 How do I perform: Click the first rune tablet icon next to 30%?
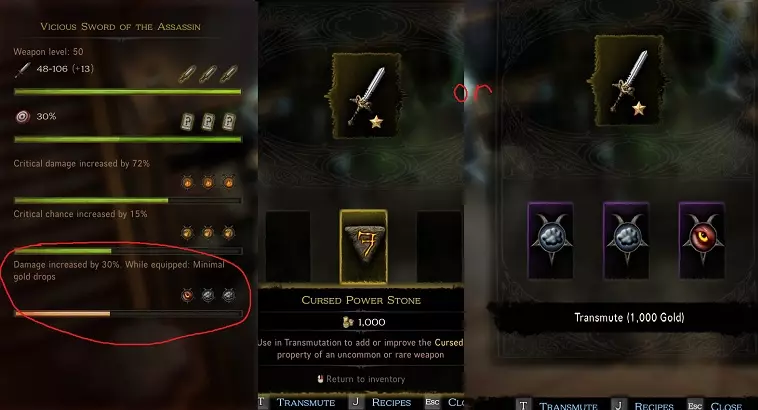pyautogui.click(x=187, y=122)
